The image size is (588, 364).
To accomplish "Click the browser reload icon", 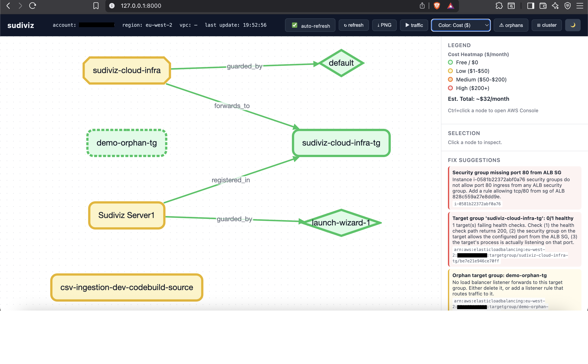I will pyautogui.click(x=32, y=6).
